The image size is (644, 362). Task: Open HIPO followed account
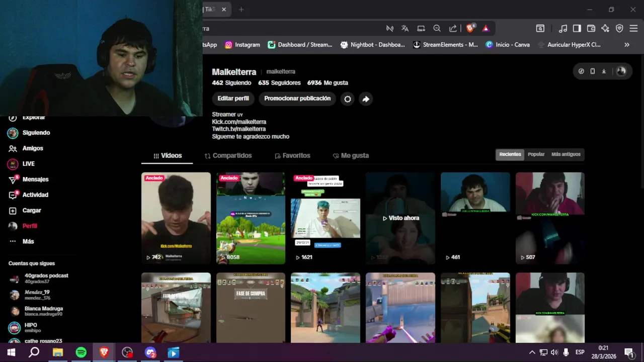click(23, 328)
